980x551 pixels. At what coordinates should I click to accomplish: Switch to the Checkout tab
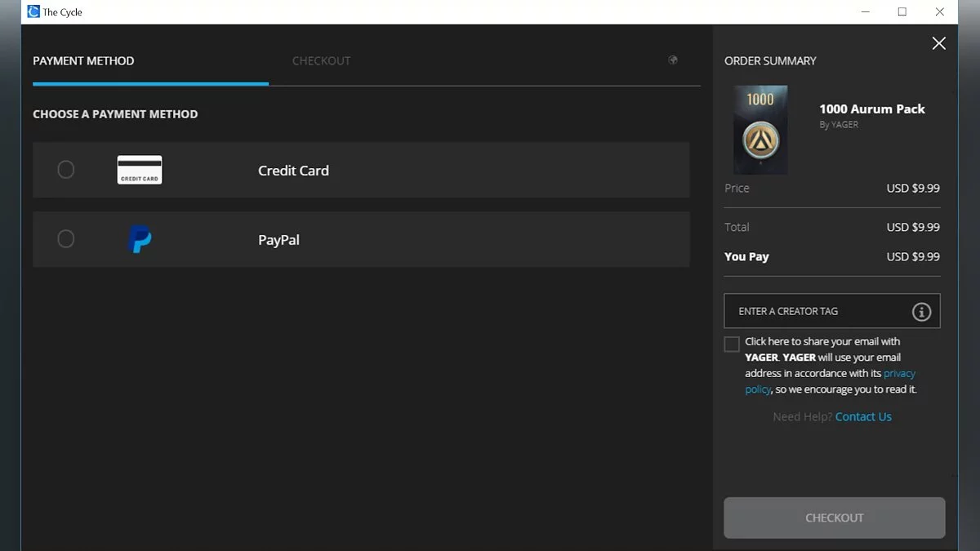click(x=321, y=61)
